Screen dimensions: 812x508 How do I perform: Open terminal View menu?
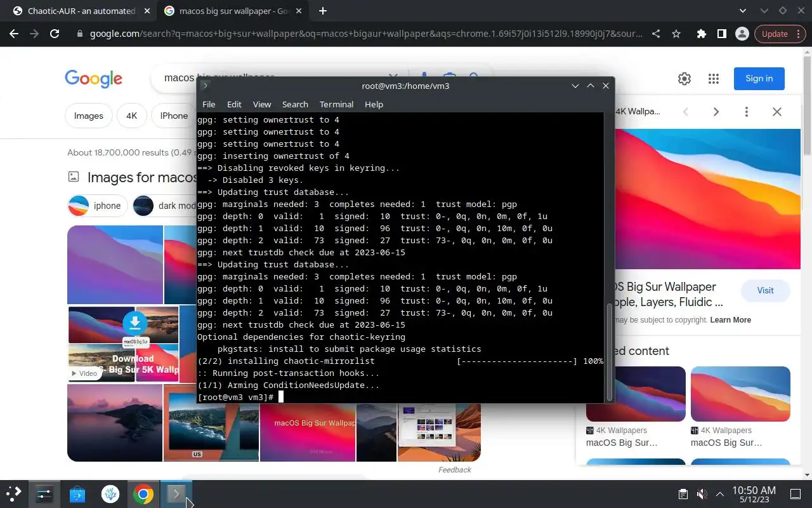point(262,104)
